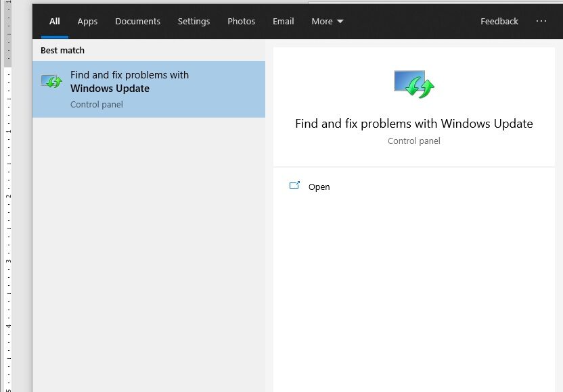
Task: Click the preview title Find and fix problems with Windows Update
Action: pyautogui.click(x=413, y=124)
